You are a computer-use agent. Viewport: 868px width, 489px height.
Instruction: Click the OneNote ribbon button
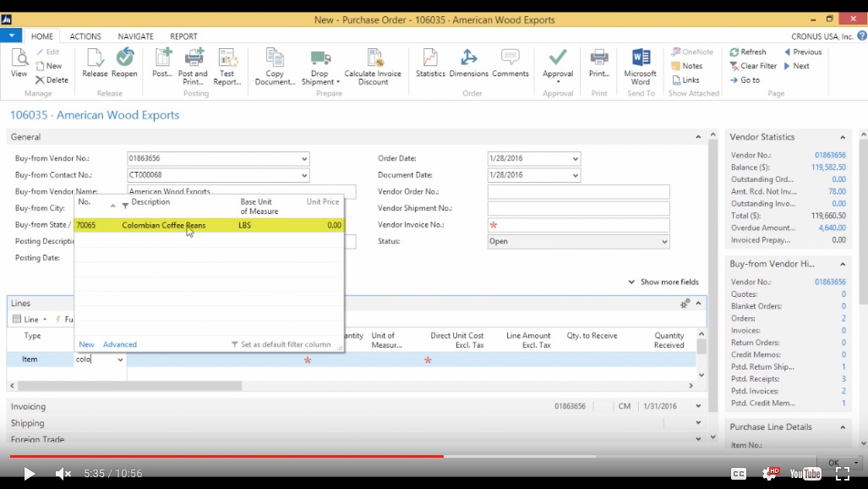point(692,52)
